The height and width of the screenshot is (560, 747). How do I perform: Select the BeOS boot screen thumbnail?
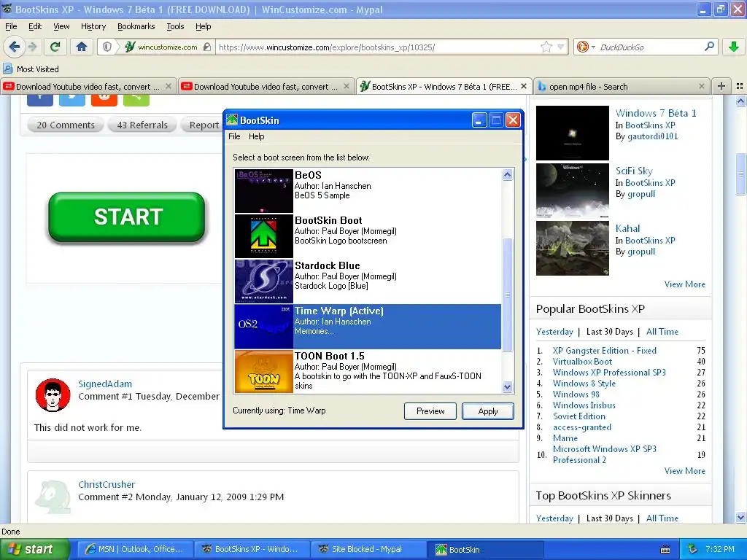(x=264, y=190)
